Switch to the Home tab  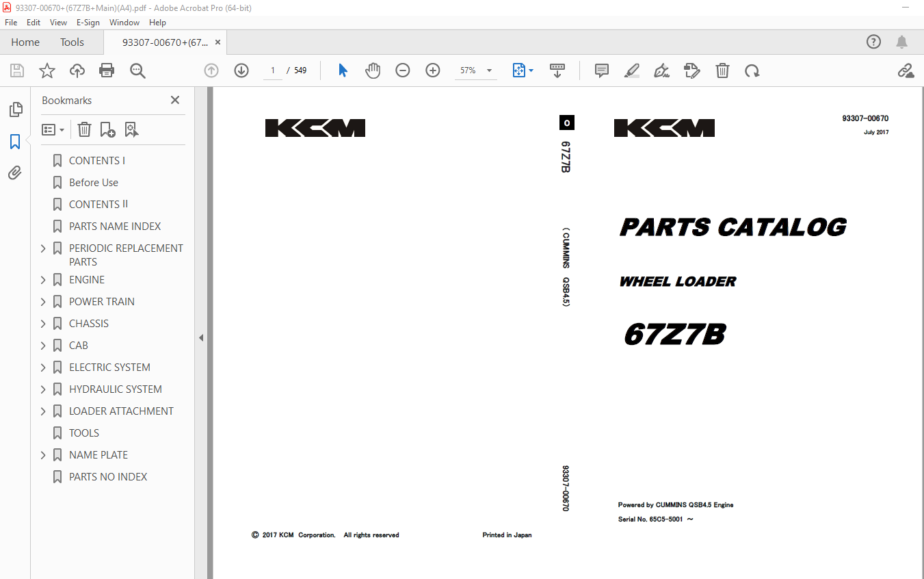point(25,42)
